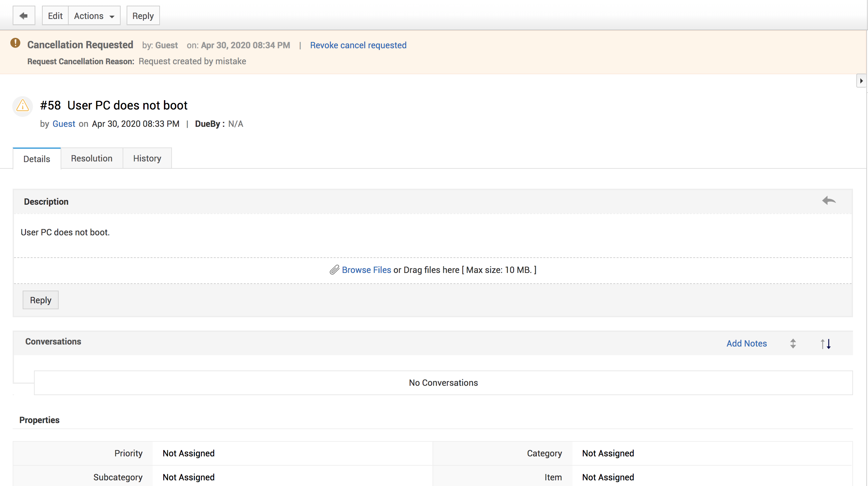Click the cancellation warning exclamation icon
The width and height of the screenshot is (868, 486).
click(x=15, y=43)
